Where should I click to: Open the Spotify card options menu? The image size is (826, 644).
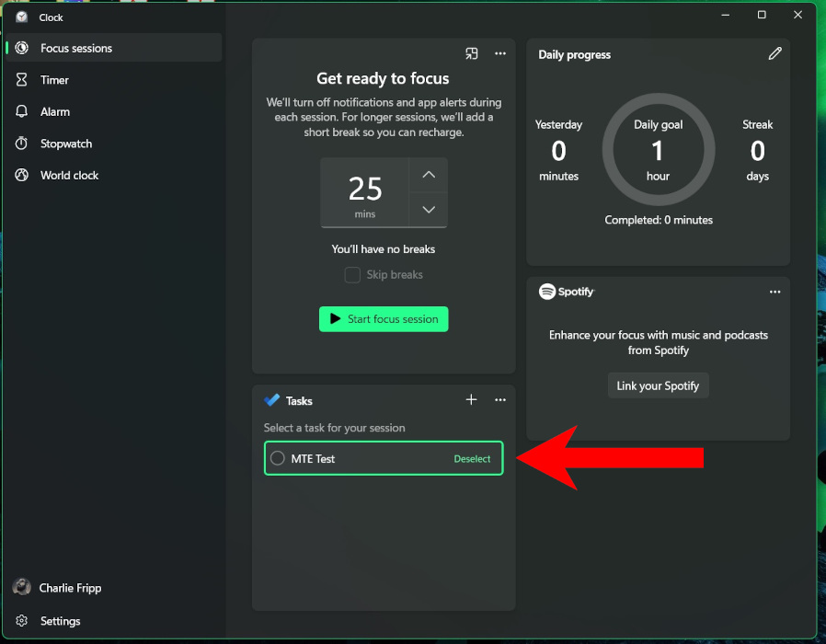pyautogui.click(x=775, y=292)
